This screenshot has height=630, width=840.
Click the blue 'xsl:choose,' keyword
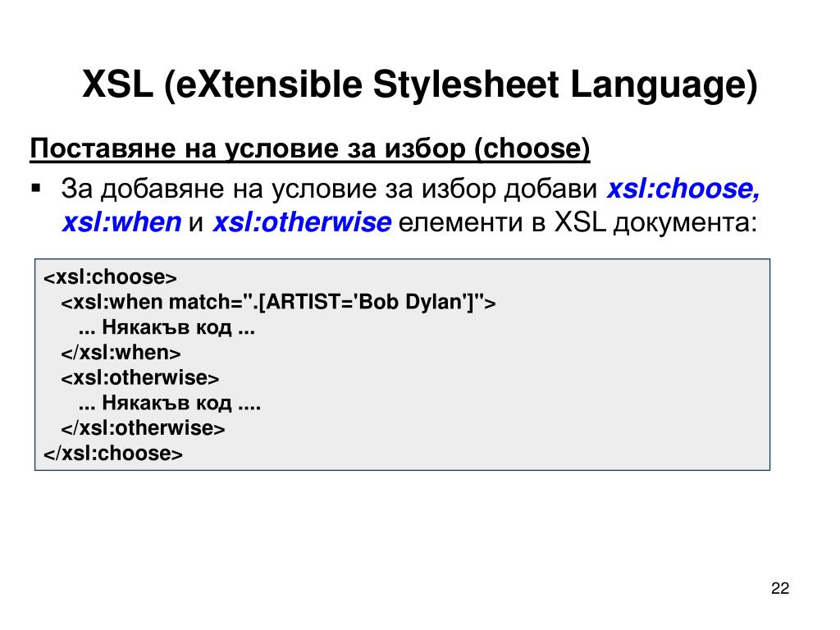[x=683, y=189]
